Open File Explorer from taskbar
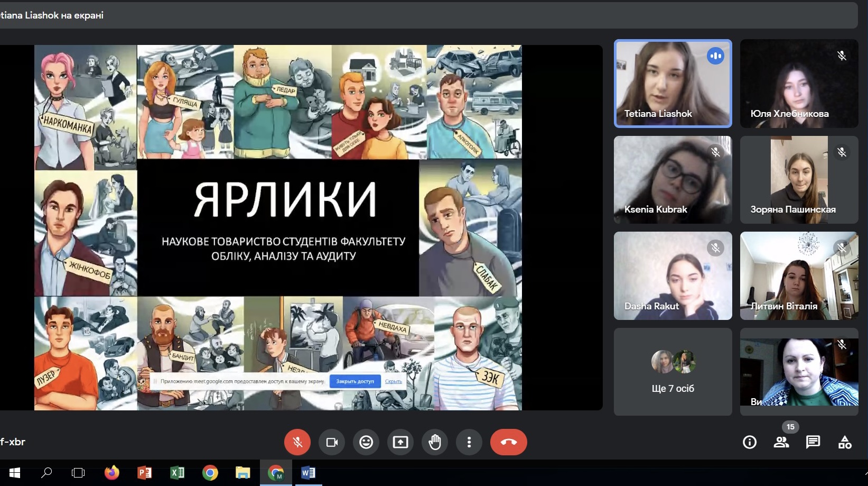 coord(242,473)
